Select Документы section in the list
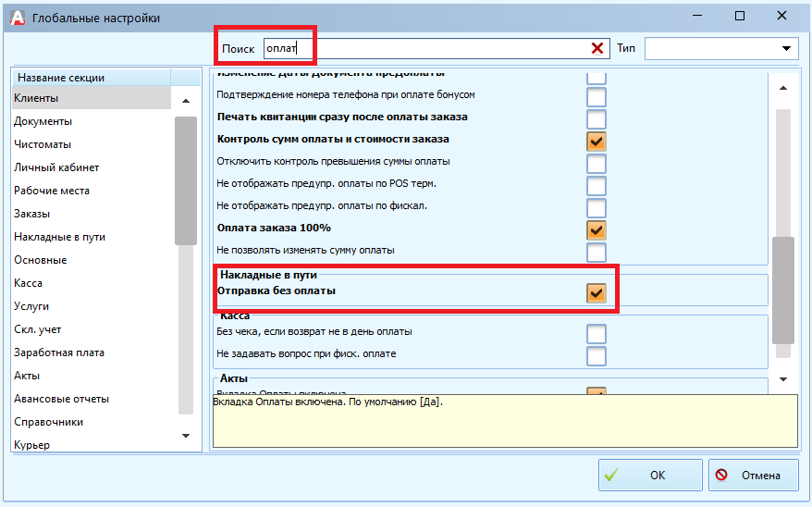Image resolution: width=812 pixels, height=507 pixels. click(43, 121)
